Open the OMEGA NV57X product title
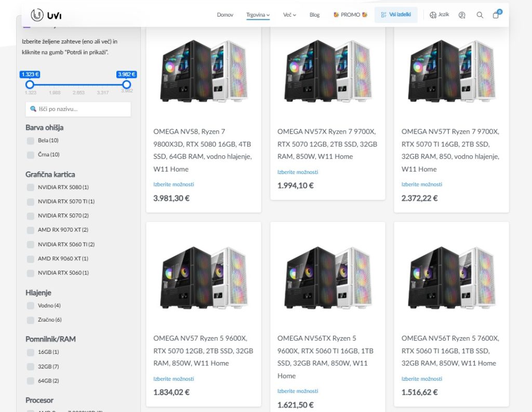Screen dimensions: 532x412 (327, 144)
